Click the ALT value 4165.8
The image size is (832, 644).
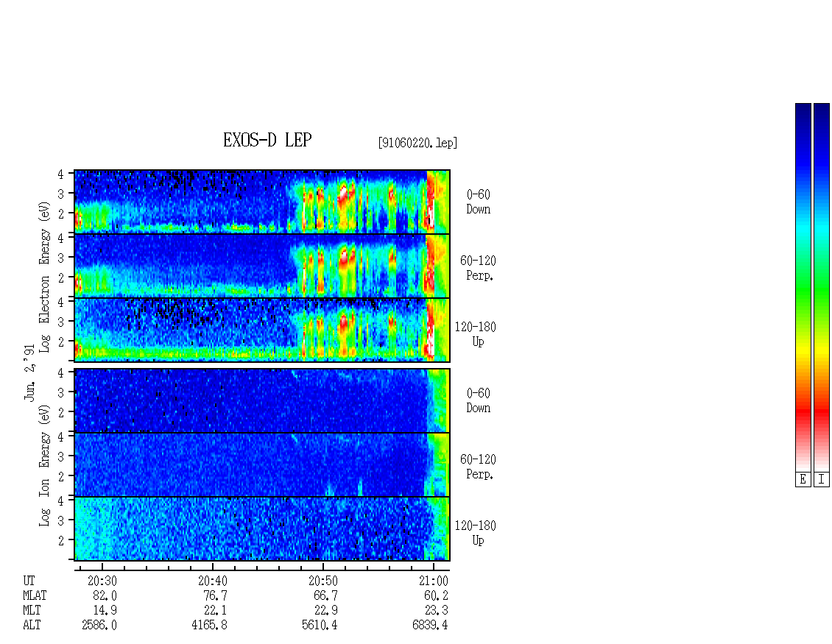click(210, 626)
